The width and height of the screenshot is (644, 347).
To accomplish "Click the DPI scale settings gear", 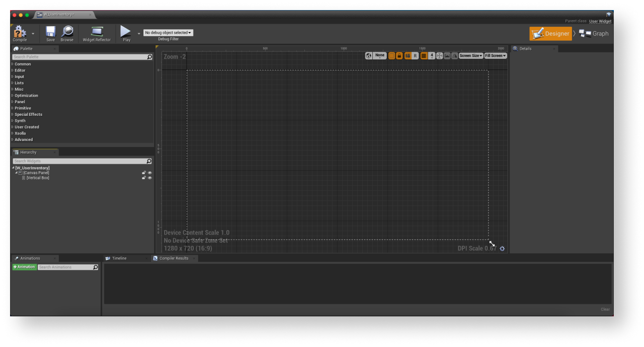I will (502, 248).
